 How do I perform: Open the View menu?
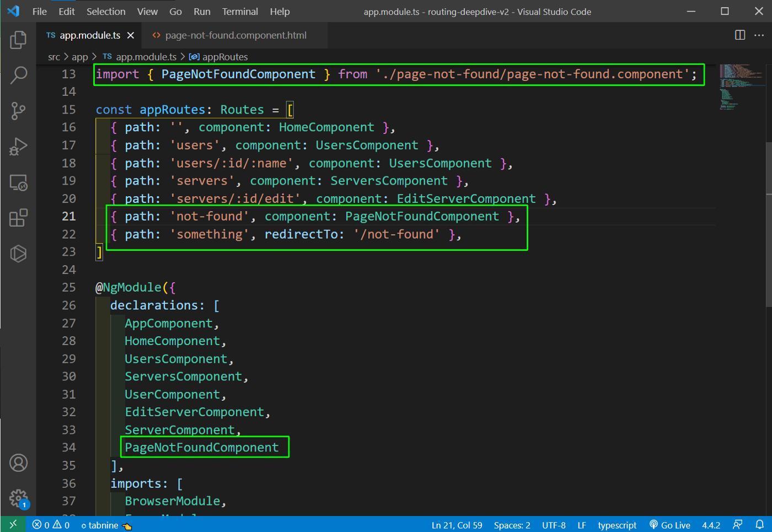click(x=147, y=12)
